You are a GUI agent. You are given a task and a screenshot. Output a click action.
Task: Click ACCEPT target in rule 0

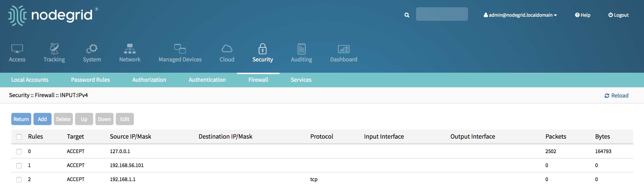coord(76,151)
